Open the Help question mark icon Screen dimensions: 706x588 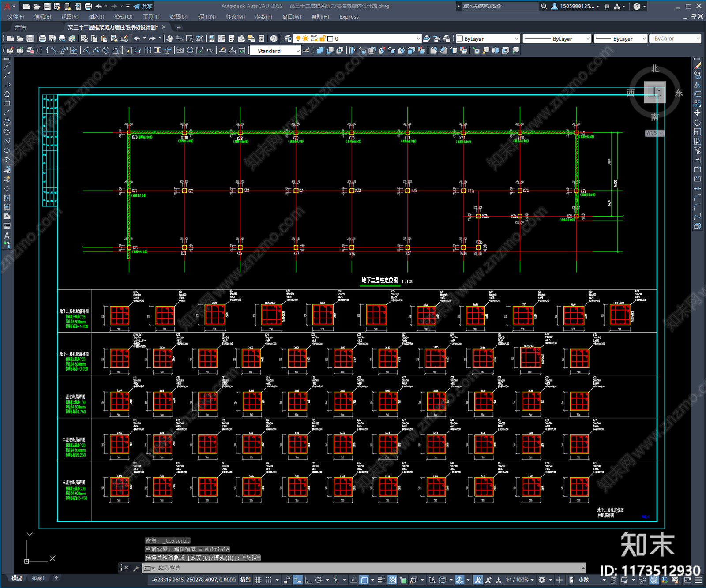(x=274, y=39)
